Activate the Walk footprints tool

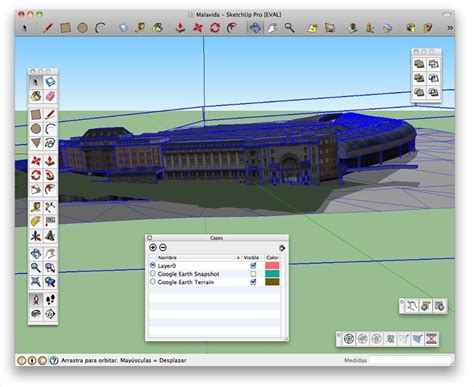pyautogui.click(x=50, y=300)
